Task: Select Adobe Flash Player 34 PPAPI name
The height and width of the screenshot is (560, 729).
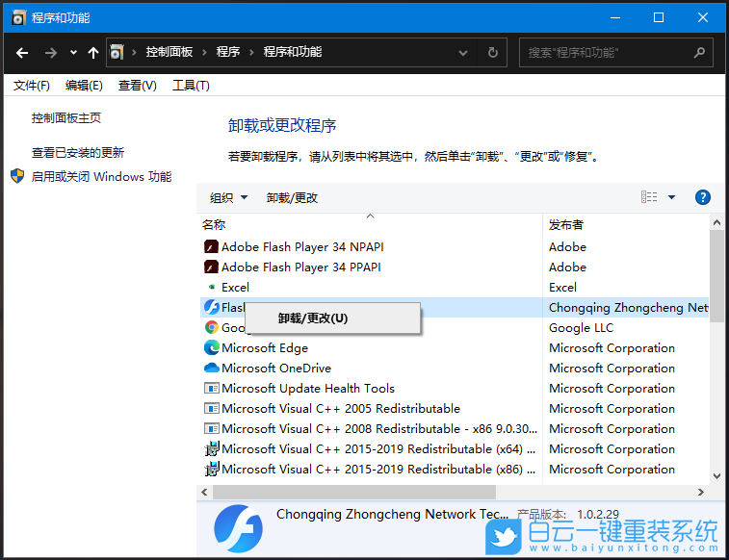Action: [x=301, y=267]
